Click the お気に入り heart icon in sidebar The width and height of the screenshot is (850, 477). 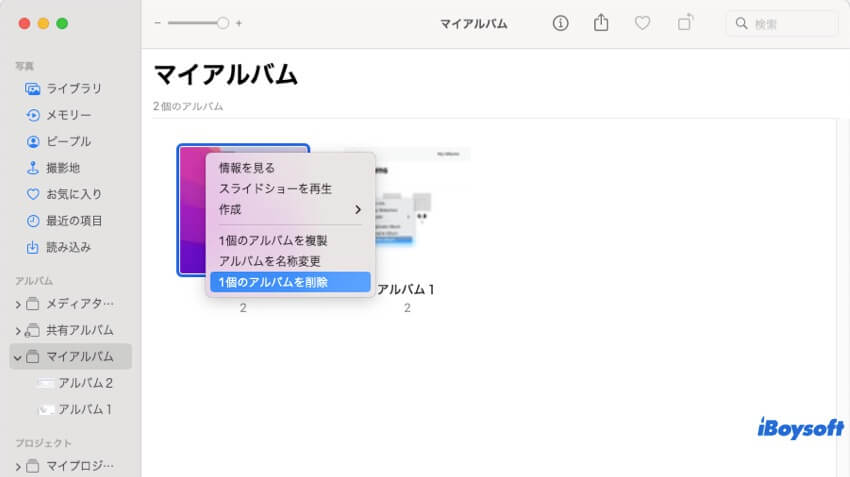33,194
